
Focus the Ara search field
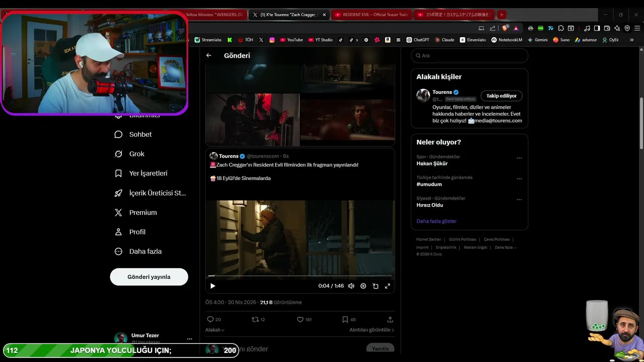(x=469, y=55)
